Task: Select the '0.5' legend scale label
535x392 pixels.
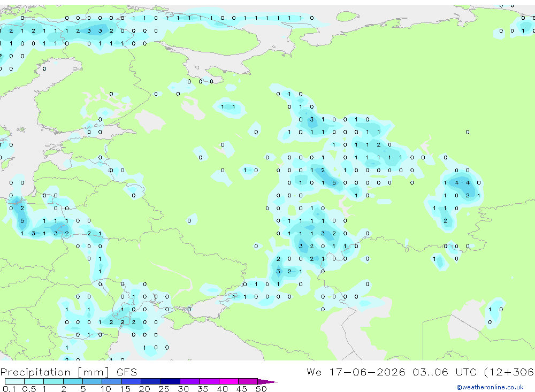Action: (x=29, y=389)
